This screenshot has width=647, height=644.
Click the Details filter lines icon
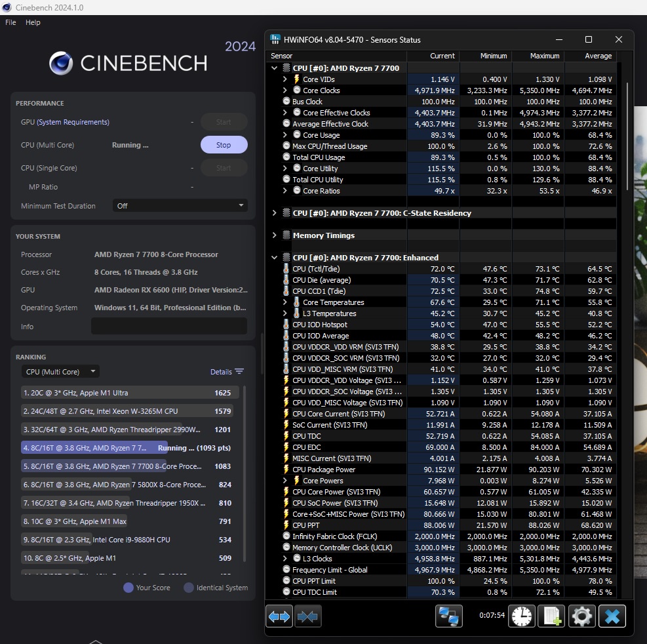[x=239, y=372]
